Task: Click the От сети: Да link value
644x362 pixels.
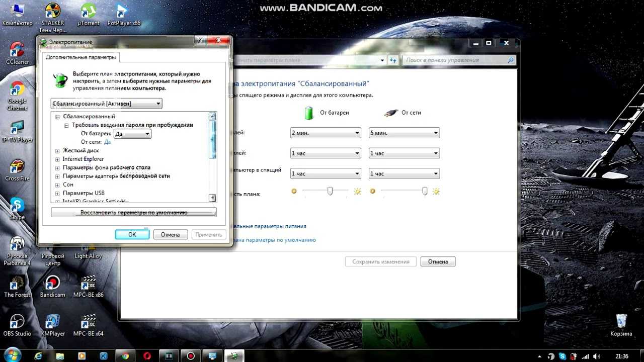Action: tap(107, 142)
